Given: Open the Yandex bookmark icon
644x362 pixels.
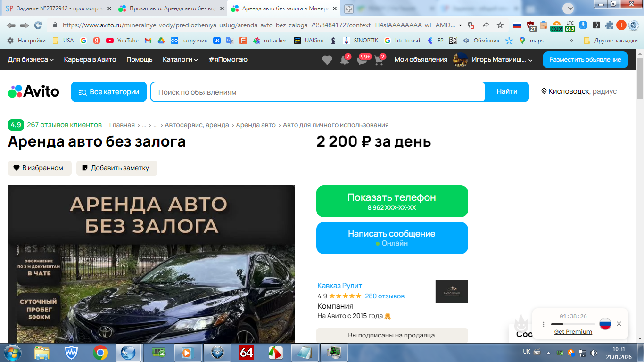Looking at the screenshot, I should point(97,41).
